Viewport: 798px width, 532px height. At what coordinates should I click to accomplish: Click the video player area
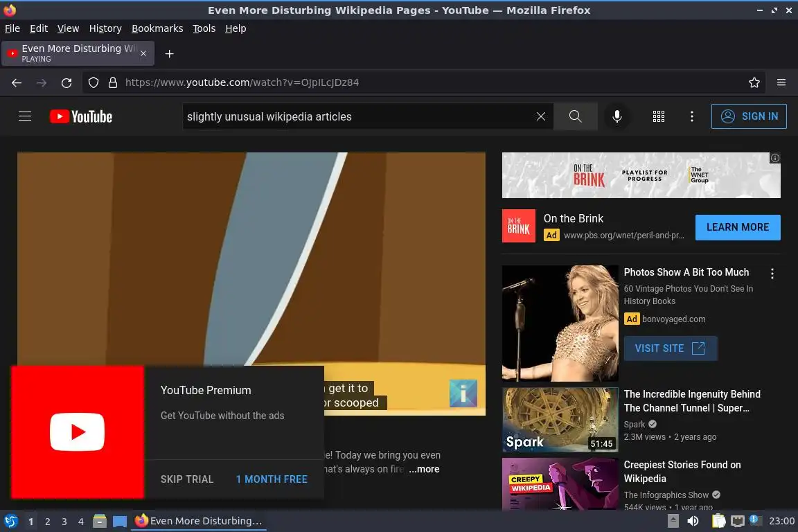[251, 258]
